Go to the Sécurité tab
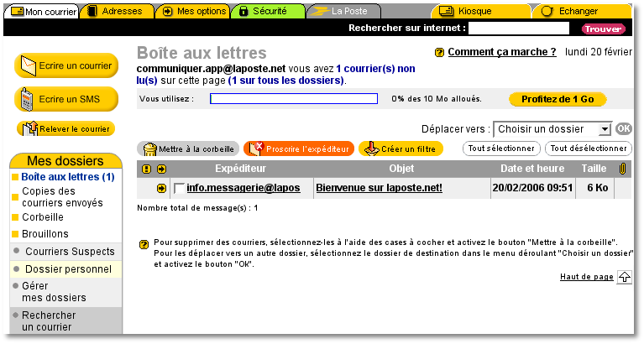This screenshot has height=344, width=644. 268,11
